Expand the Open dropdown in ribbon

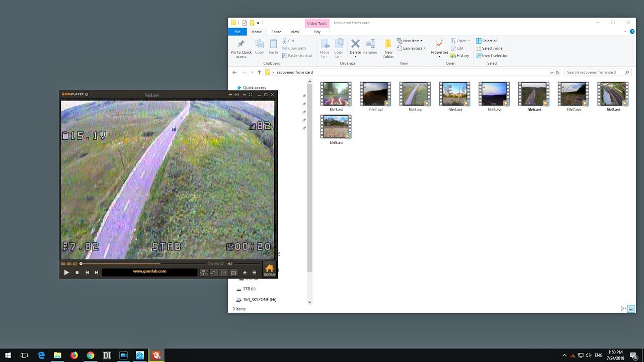point(460,41)
